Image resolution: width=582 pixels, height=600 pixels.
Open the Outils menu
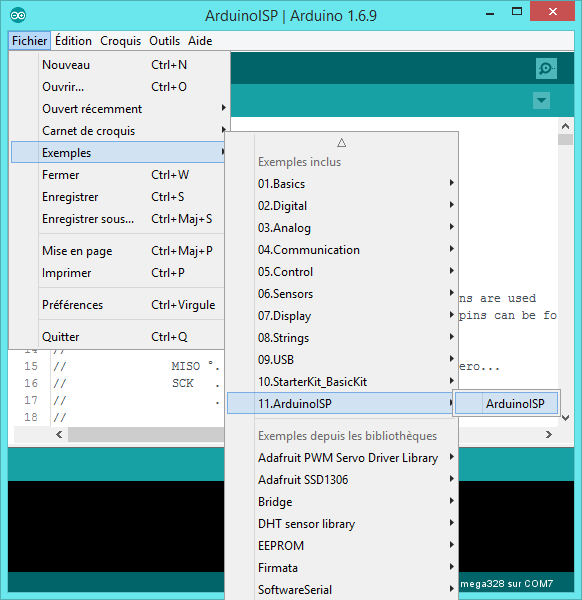click(165, 41)
